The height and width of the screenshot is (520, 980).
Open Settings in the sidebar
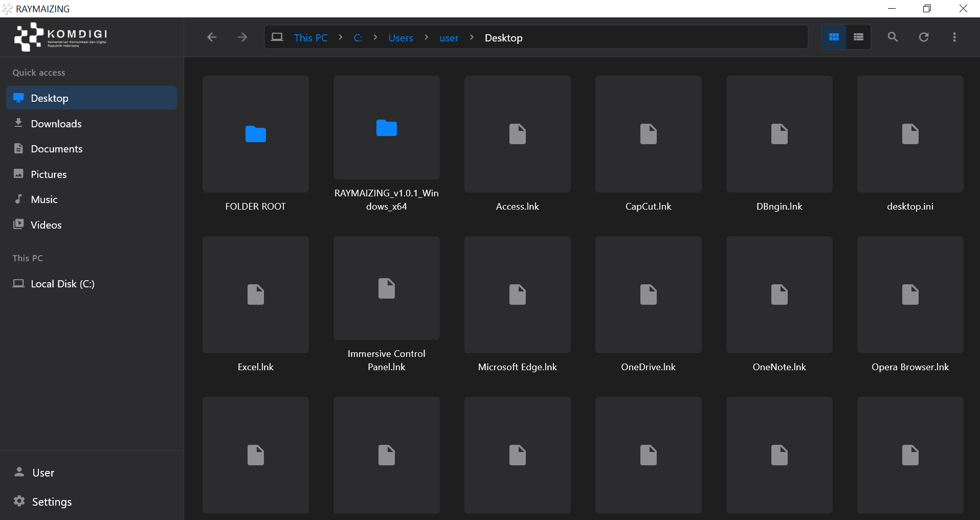[92, 502]
